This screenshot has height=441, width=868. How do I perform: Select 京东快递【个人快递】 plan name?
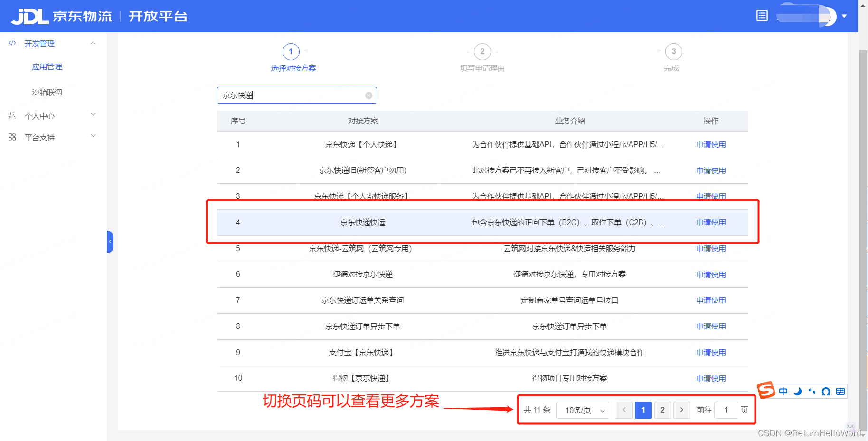363,145
